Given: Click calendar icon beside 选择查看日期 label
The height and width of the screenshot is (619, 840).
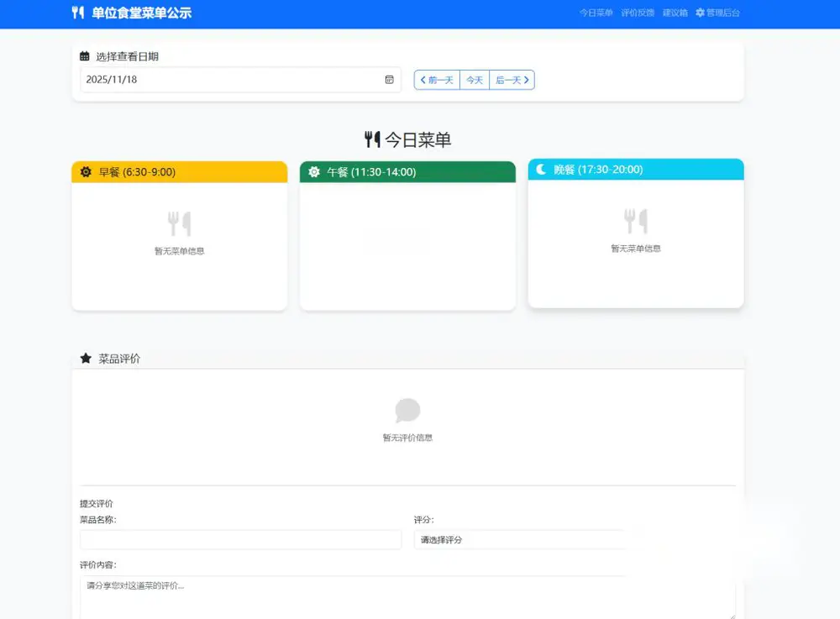Looking at the screenshot, I should click(85, 56).
